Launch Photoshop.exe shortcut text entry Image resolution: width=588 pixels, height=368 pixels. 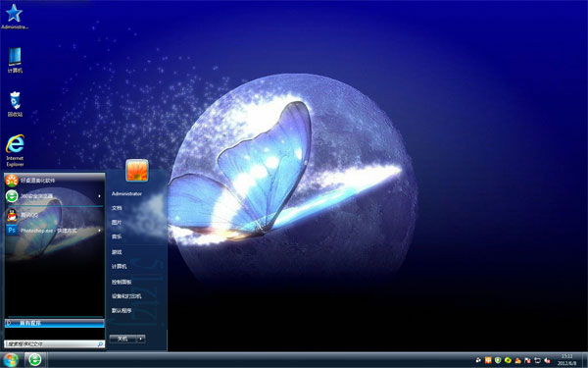coord(49,231)
